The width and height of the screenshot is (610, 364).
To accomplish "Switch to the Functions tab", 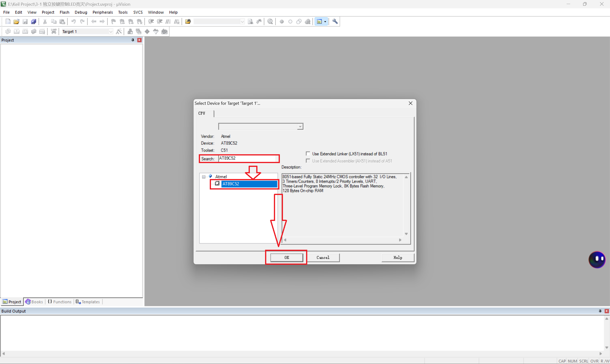I will (60, 302).
